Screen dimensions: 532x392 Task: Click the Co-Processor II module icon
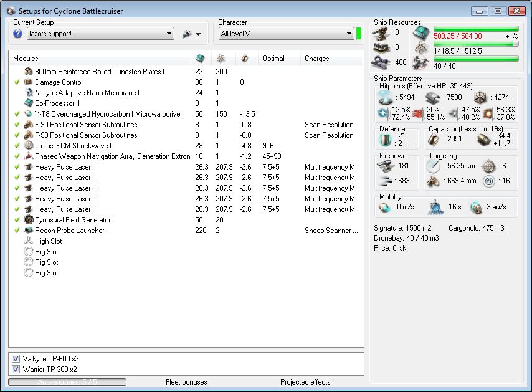(x=29, y=103)
